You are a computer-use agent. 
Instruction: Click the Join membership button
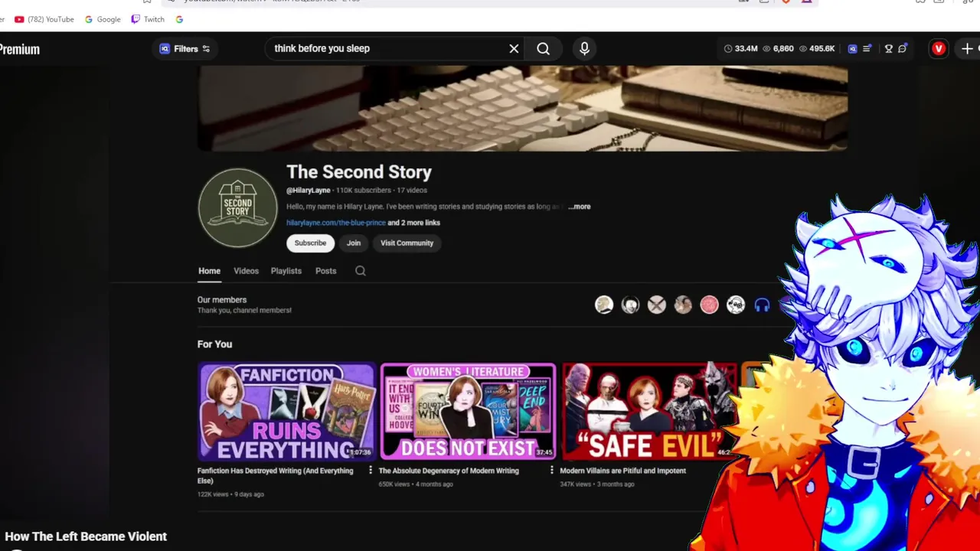coord(353,243)
